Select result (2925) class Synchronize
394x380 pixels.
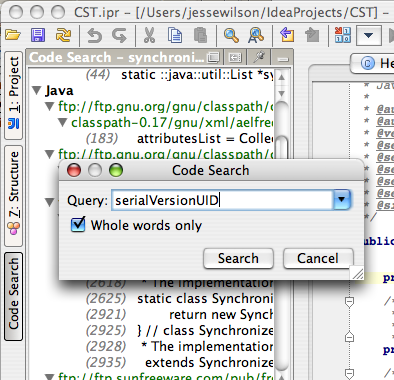179,330
